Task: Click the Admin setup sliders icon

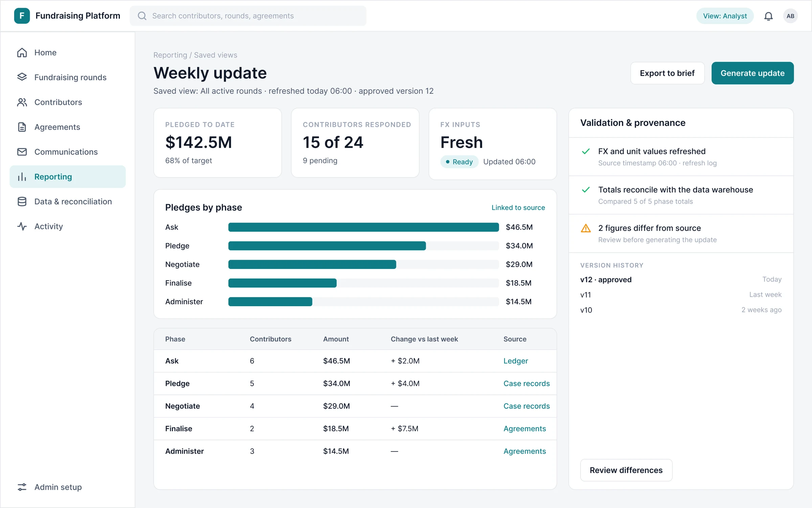Action: pyautogui.click(x=22, y=487)
